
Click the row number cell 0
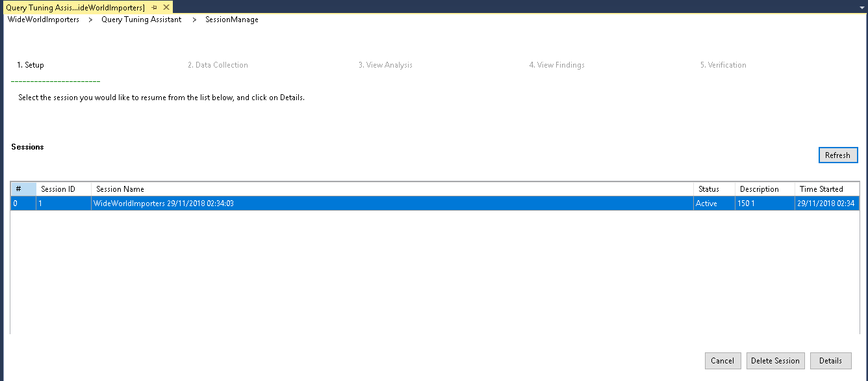[x=23, y=204]
